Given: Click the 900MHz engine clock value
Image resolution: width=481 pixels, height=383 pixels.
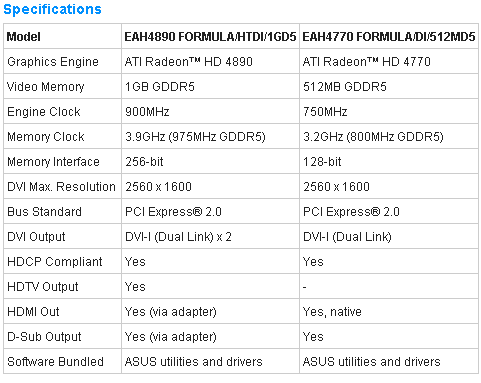Looking at the screenshot, I should coord(147,112).
